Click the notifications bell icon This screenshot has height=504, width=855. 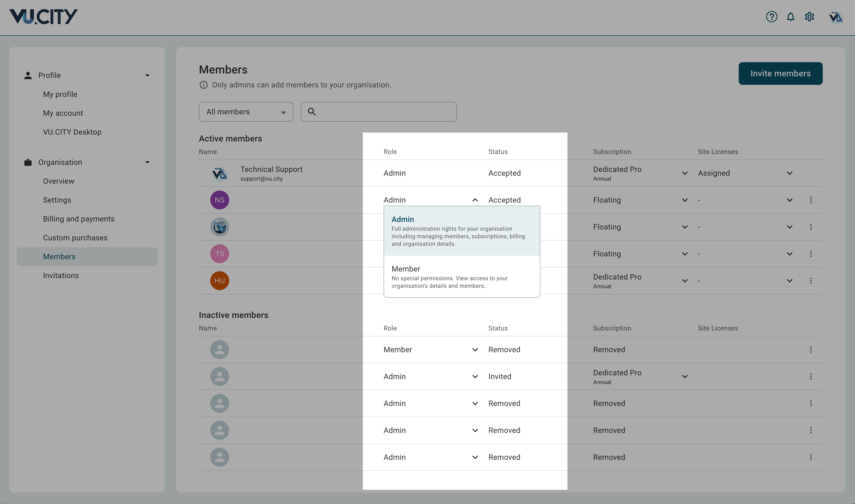coord(790,17)
